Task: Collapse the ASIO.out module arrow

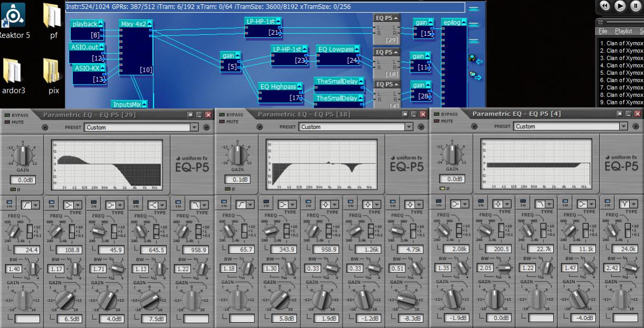Action: click(x=102, y=47)
